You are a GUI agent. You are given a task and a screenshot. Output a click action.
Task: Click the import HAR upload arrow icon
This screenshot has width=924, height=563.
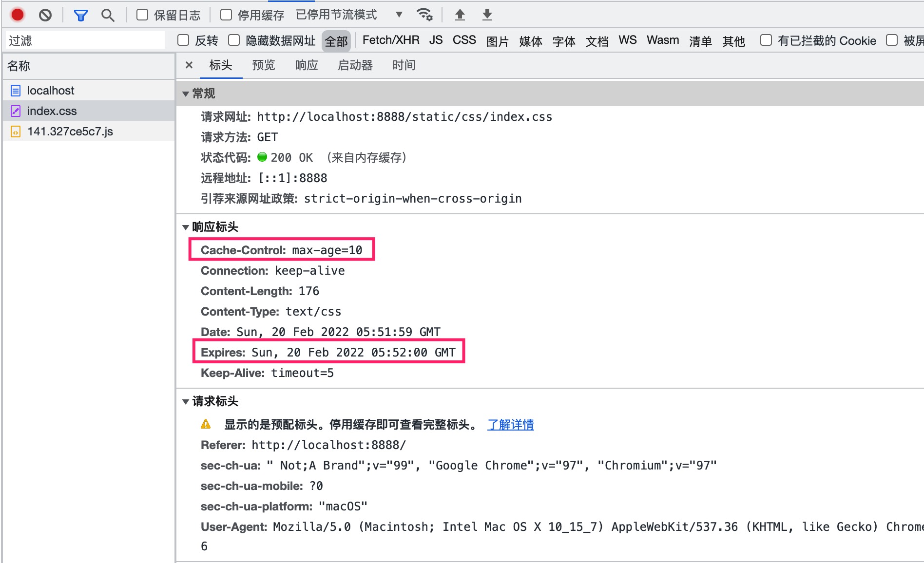(x=460, y=15)
